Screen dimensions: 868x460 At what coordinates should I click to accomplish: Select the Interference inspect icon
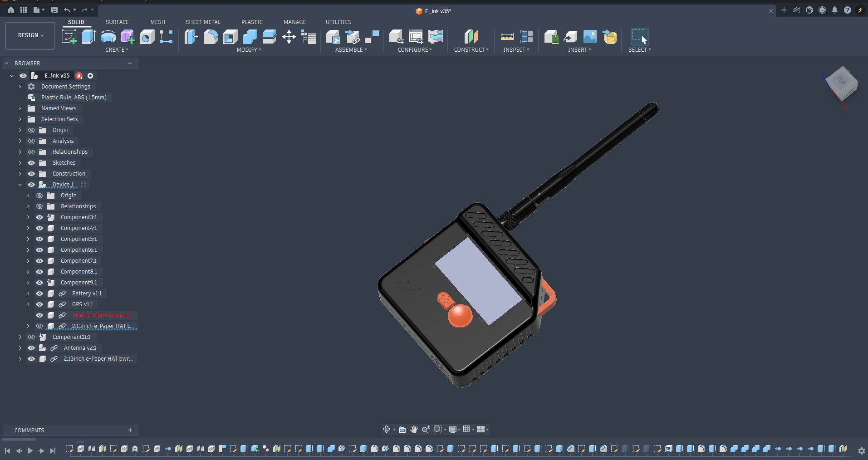coord(527,37)
